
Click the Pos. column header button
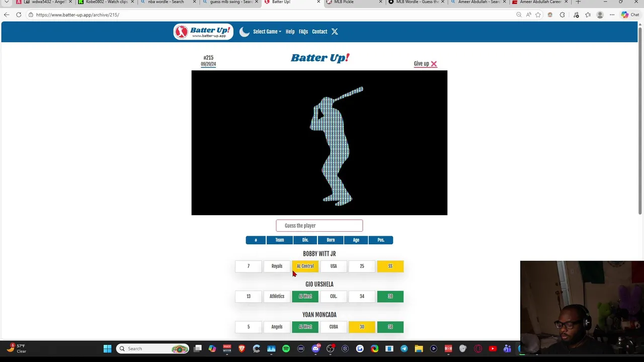point(381,240)
